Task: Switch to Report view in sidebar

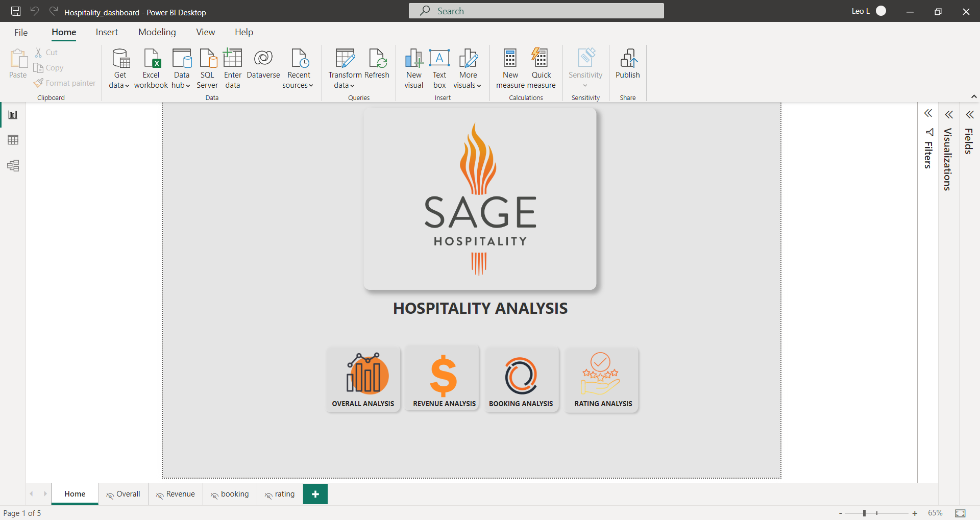Action: tap(13, 114)
